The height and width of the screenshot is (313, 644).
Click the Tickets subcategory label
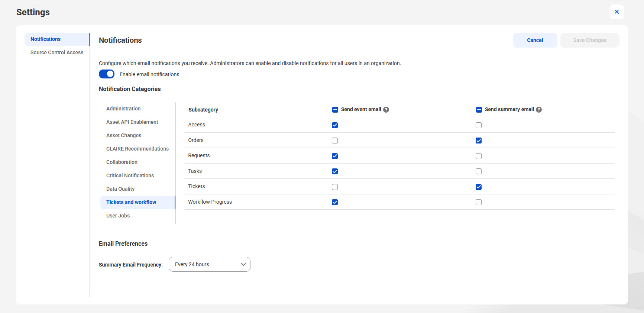tap(197, 186)
